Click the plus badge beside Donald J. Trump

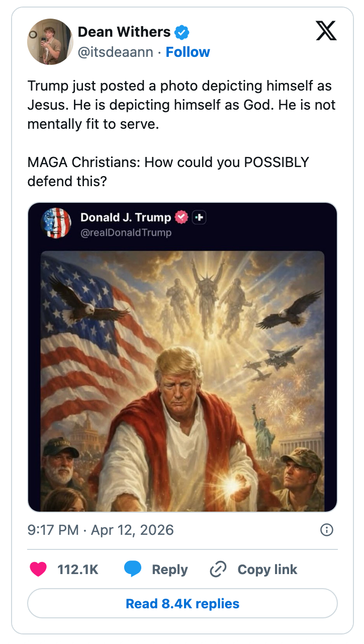[x=200, y=217]
